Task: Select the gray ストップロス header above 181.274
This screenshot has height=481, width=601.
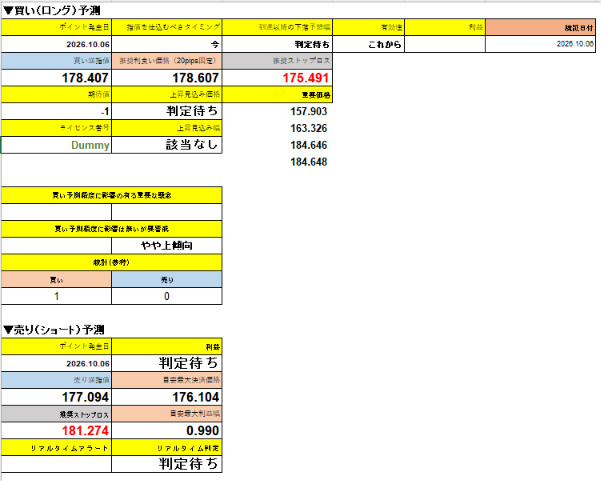Action: pyautogui.click(x=56, y=414)
